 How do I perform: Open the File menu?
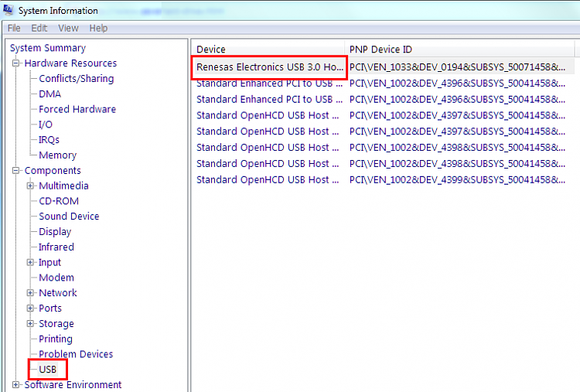(14, 28)
